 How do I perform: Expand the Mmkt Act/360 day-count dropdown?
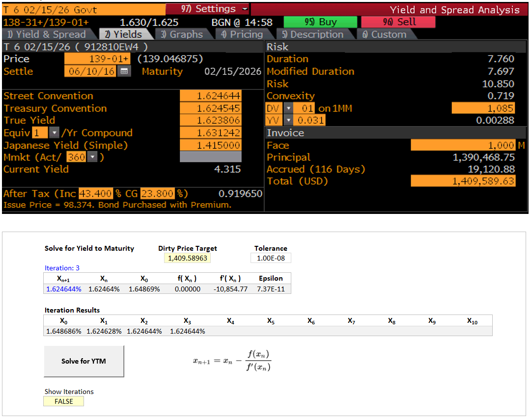93,157
